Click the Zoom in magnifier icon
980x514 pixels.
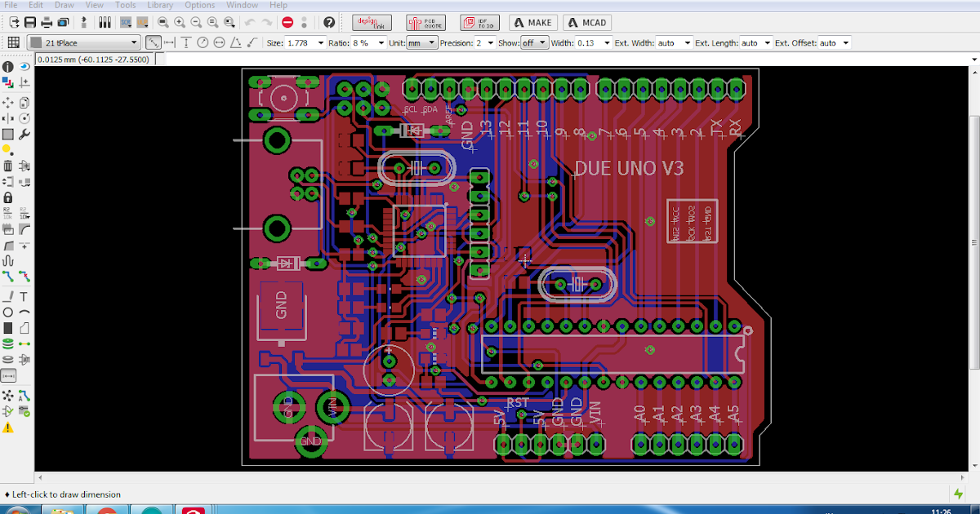click(x=180, y=23)
